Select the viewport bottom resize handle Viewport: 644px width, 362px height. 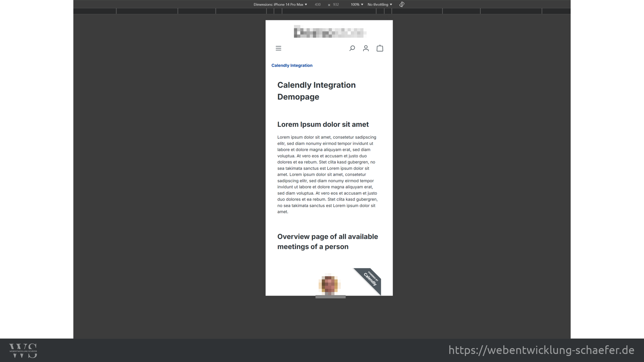(331, 297)
